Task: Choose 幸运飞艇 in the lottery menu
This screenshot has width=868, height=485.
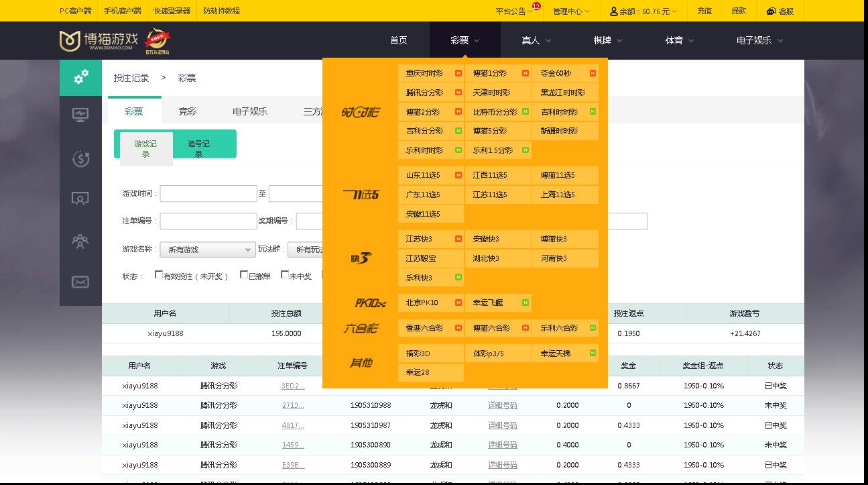Action: pyautogui.click(x=498, y=303)
